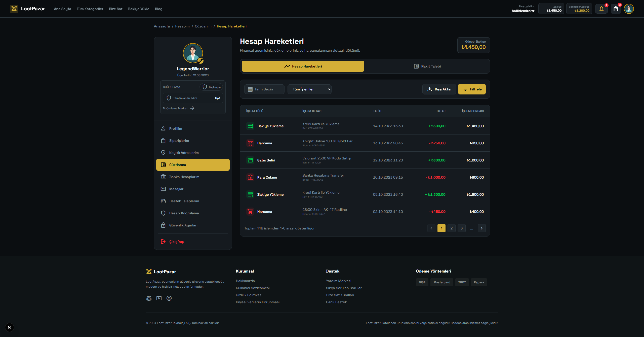Screen dimensions: 644x337
Task: Click the Threads at-sign icon in the footer
Action: [x=169, y=298]
